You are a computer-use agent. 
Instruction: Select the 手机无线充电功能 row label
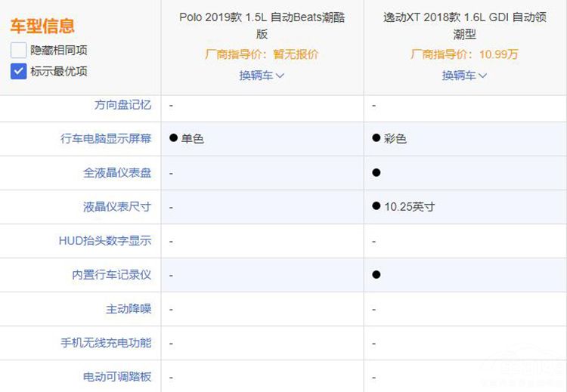[106, 343]
